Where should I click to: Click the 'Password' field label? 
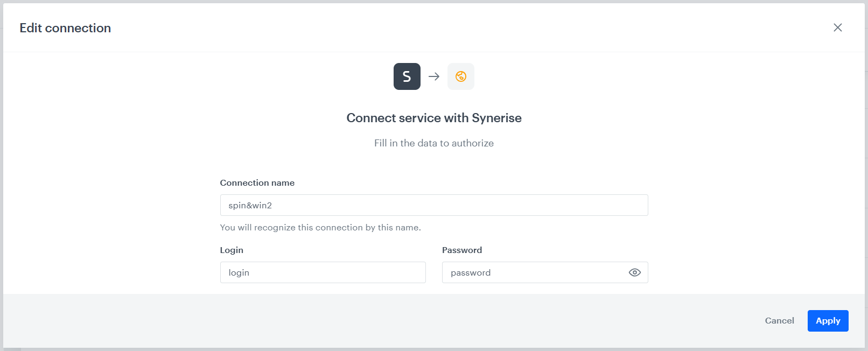coord(462,250)
